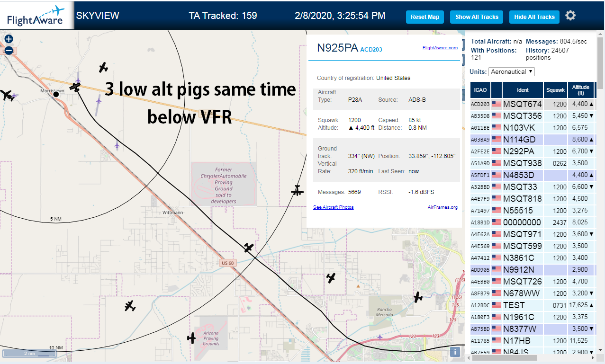Select the MSQT599 row

click(533, 246)
